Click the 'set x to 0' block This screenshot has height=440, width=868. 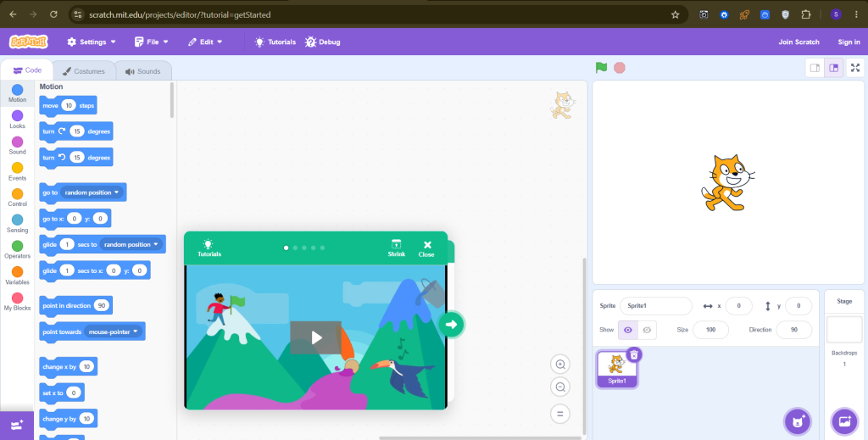pos(61,393)
